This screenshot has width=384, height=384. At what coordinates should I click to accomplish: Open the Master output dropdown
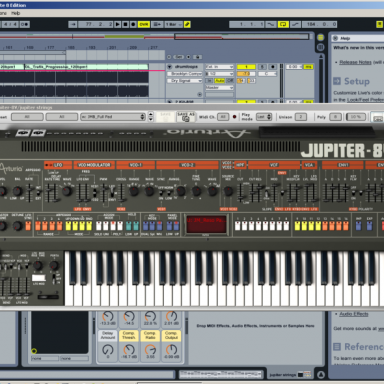click(219, 88)
